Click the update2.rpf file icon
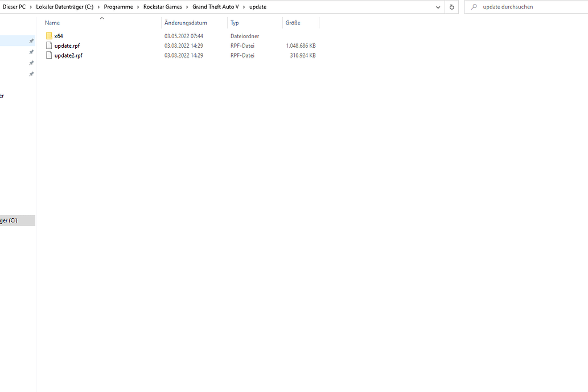This screenshot has height=392, width=588. (49, 55)
